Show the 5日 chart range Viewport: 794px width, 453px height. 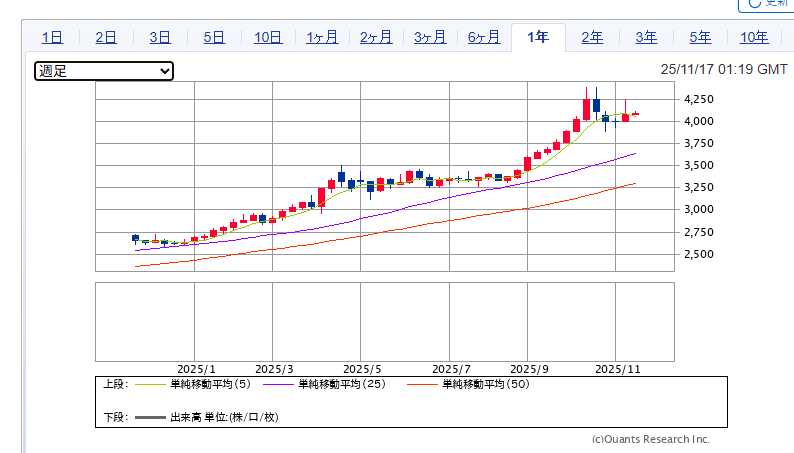click(214, 38)
